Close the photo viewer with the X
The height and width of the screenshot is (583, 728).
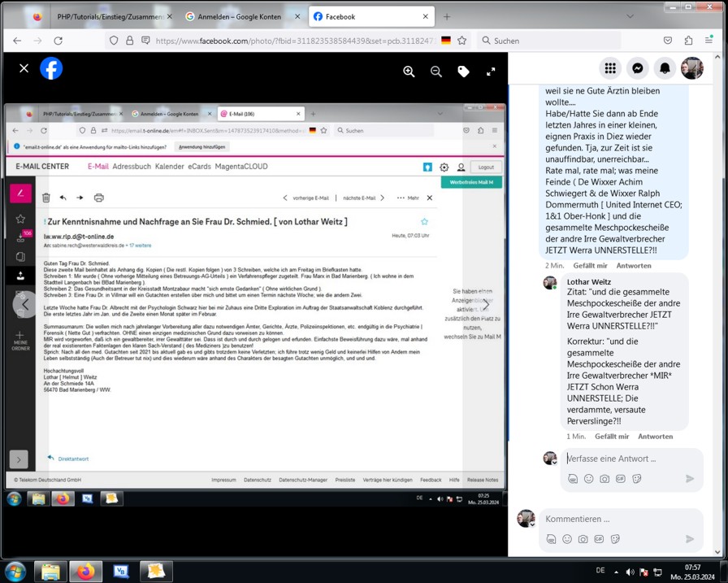pos(24,68)
